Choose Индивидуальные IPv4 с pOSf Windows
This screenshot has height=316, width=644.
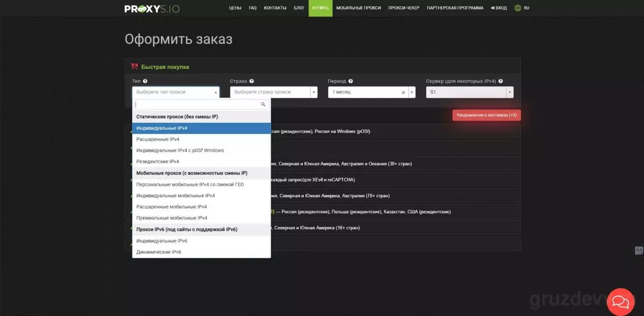[201, 150]
